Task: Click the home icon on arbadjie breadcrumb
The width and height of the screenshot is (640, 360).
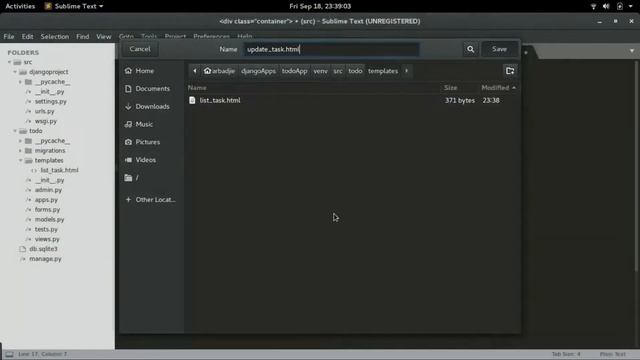Action: click(x=207, y=71)
